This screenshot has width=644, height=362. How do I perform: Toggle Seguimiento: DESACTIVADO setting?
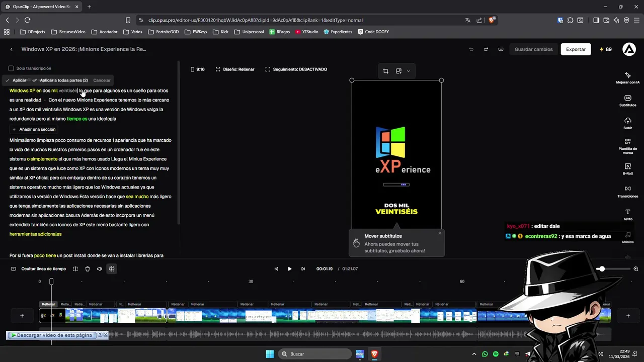pyautogui.click(x=296, y=69)
